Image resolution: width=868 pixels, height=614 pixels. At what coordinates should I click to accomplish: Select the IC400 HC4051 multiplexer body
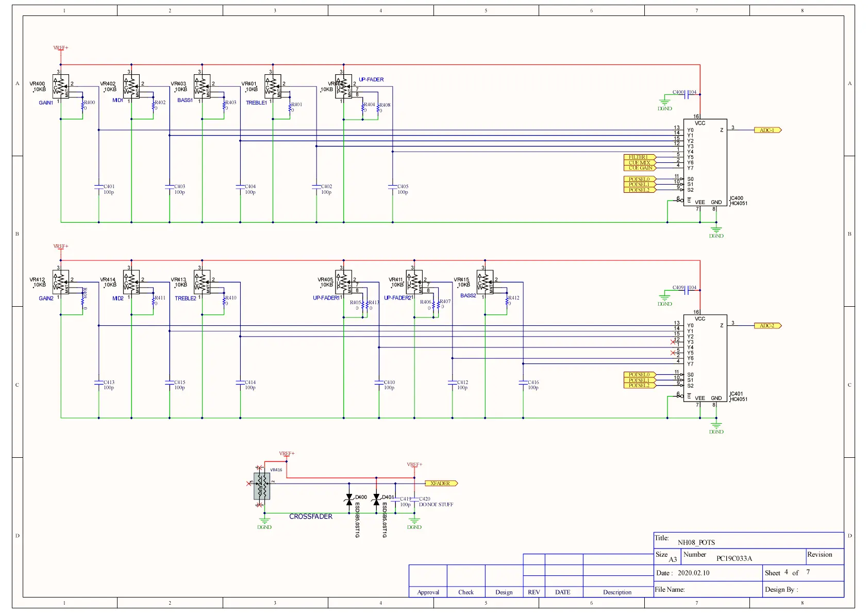[x=705, y=162]
